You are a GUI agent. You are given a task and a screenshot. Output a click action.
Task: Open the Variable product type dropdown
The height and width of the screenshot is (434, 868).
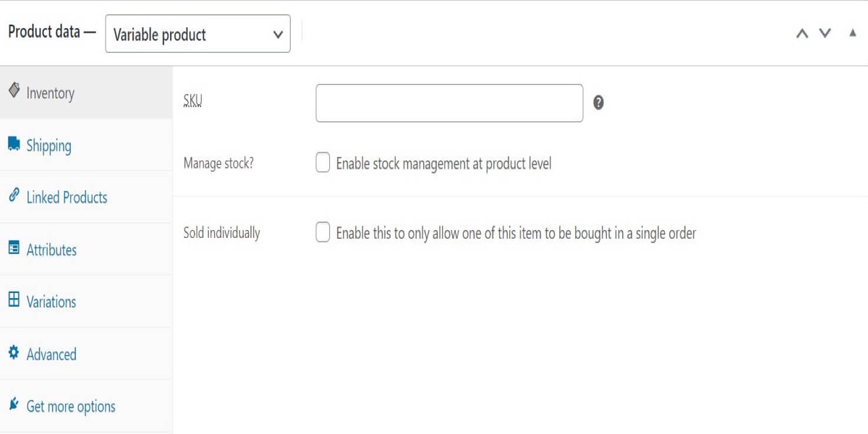[x=197, y=35]
